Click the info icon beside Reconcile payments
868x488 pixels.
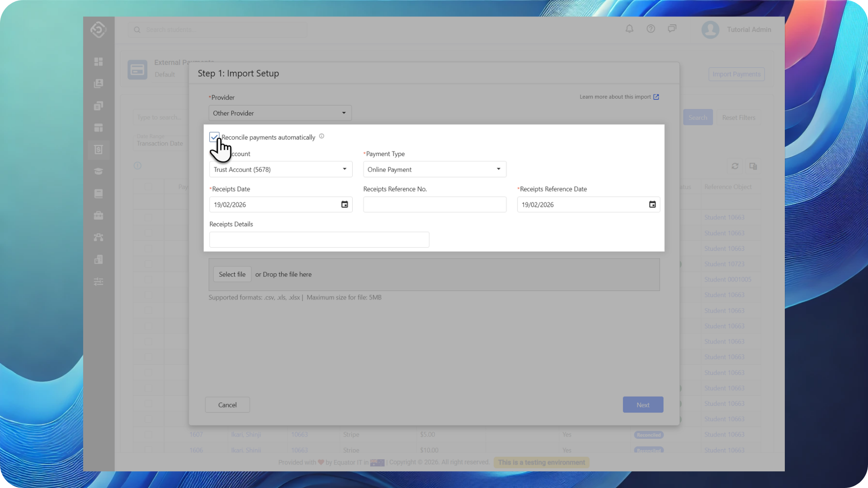(x=321, y=136)
